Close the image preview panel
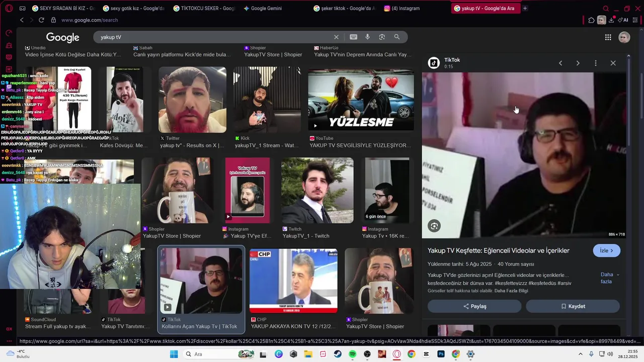The width and height of the screenshot is (644, 362). [x=613, y=63]
